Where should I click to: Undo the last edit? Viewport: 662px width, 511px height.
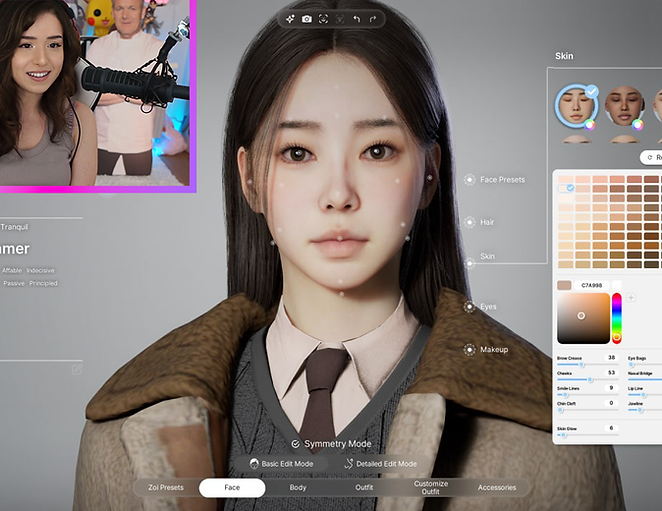pos(357,19)
